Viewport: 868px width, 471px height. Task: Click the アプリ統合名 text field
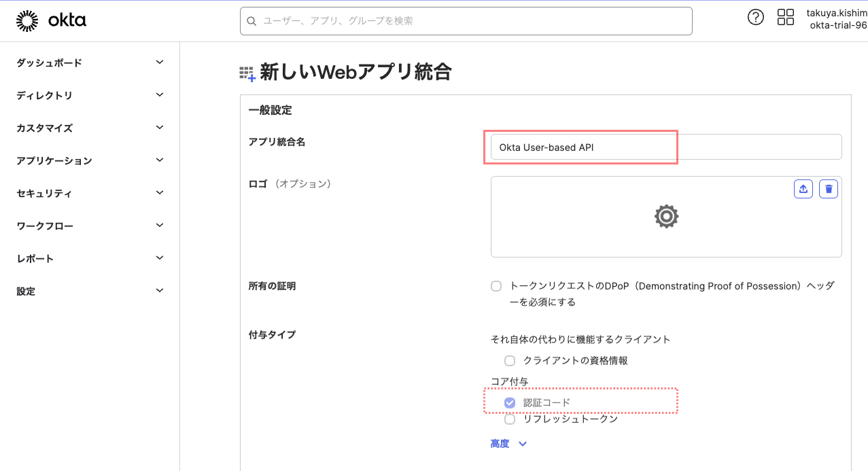click(666, 147)
